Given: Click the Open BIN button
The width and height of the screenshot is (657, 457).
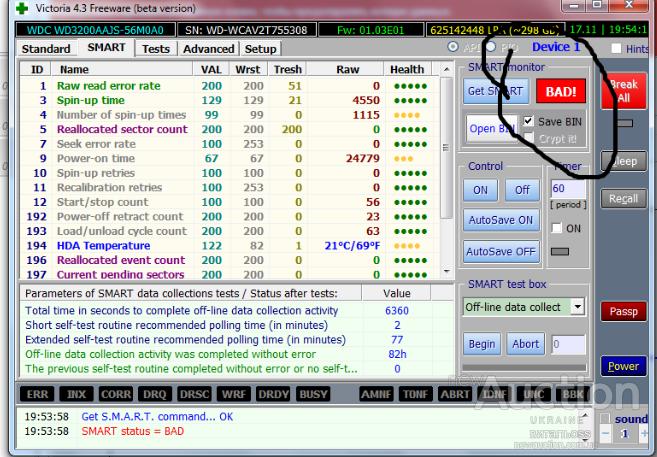Looking at the screenshot, I should tap(491, 129).
